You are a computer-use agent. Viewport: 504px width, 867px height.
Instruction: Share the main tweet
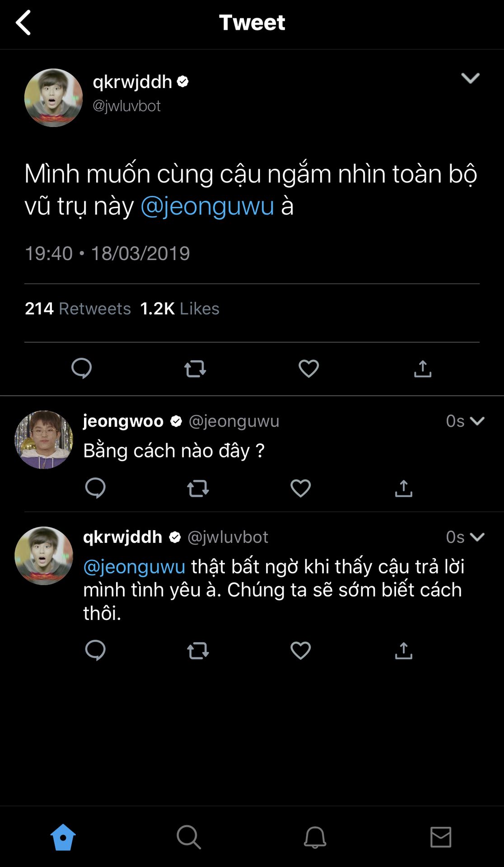coord(423,368)
